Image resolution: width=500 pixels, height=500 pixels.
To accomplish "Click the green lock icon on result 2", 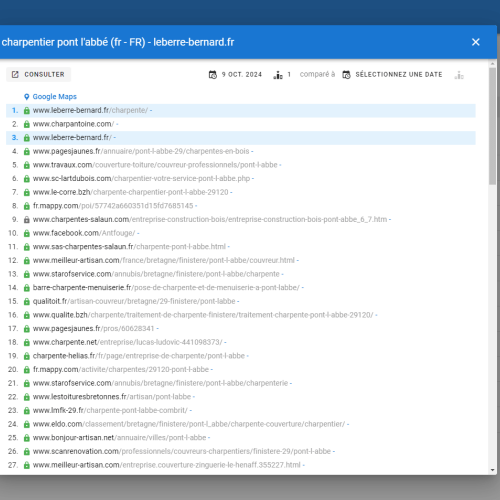I will (27, 124).
